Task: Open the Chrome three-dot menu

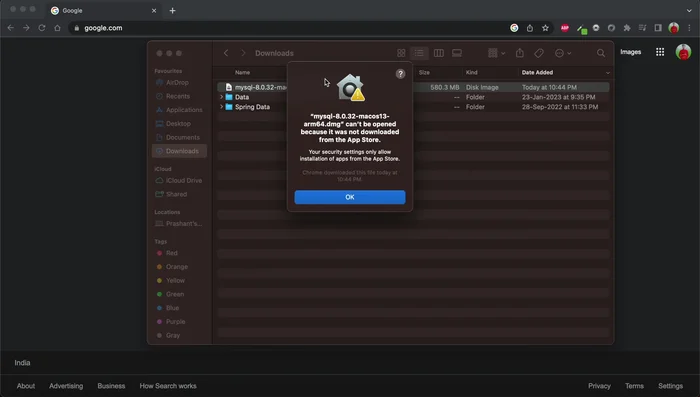Action: pos(689,28)
